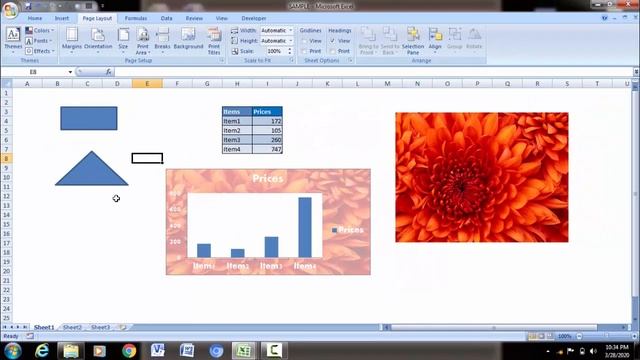Screen dimensions: 640x360
Task: Click the Excel Help icon
Action: [x=604, y=18]
